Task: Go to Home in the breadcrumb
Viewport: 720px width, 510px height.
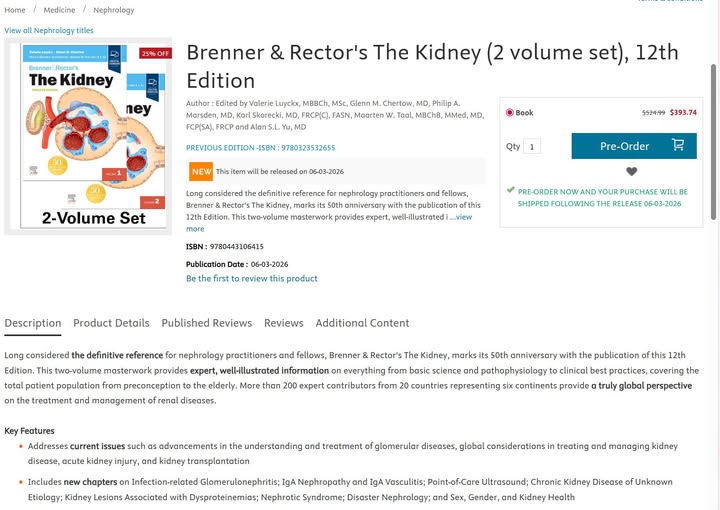Action: point(15,10)
